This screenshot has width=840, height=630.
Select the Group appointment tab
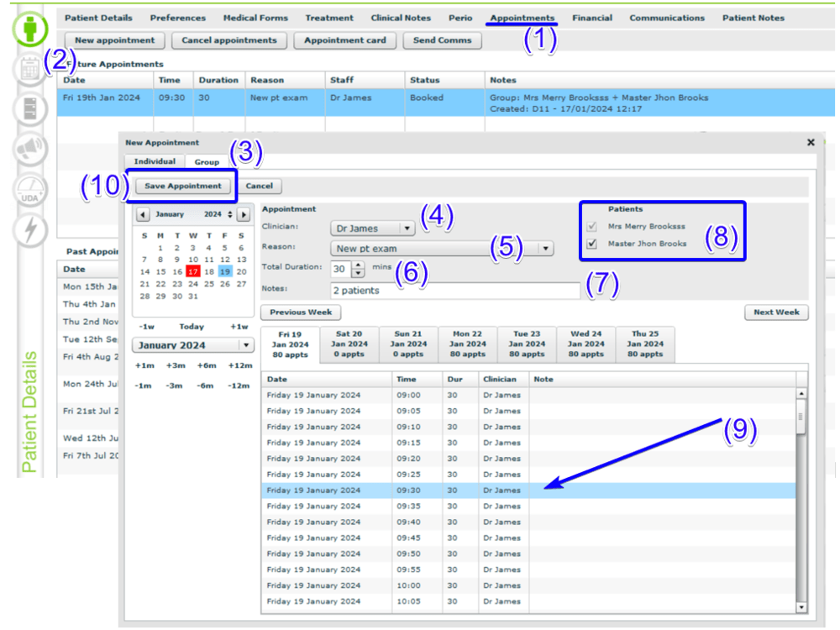(207, 162)
